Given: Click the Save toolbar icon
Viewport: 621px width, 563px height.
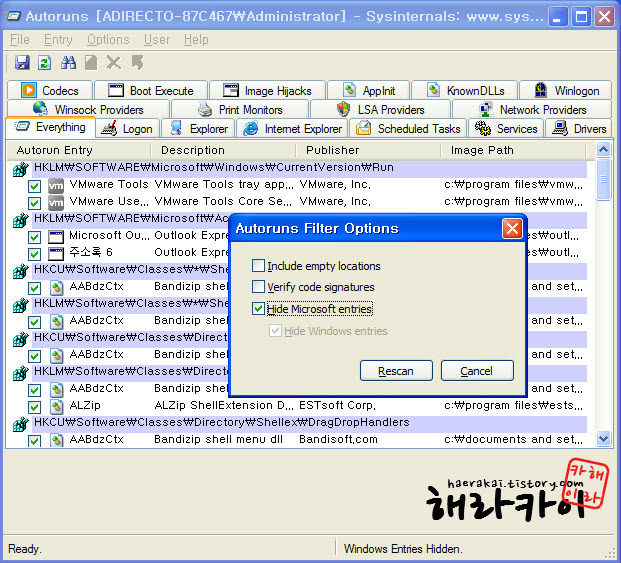Looking at the screenshot, I should [22, 63].
